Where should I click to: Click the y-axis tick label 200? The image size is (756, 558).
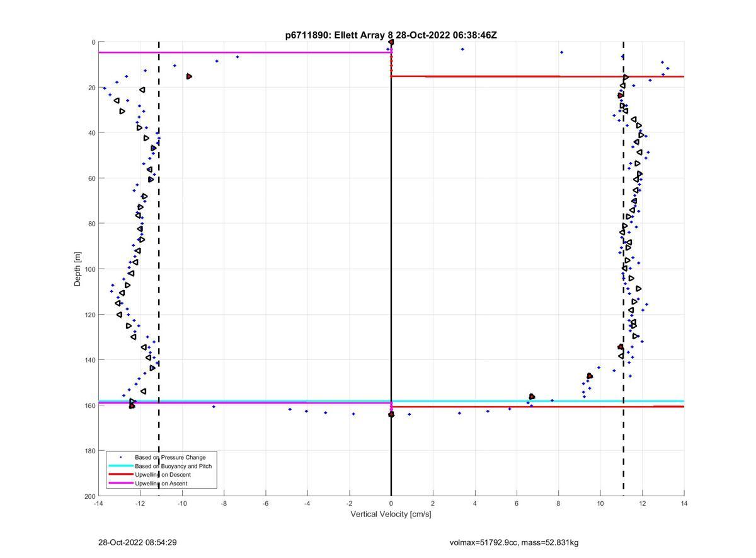point(89,496)
